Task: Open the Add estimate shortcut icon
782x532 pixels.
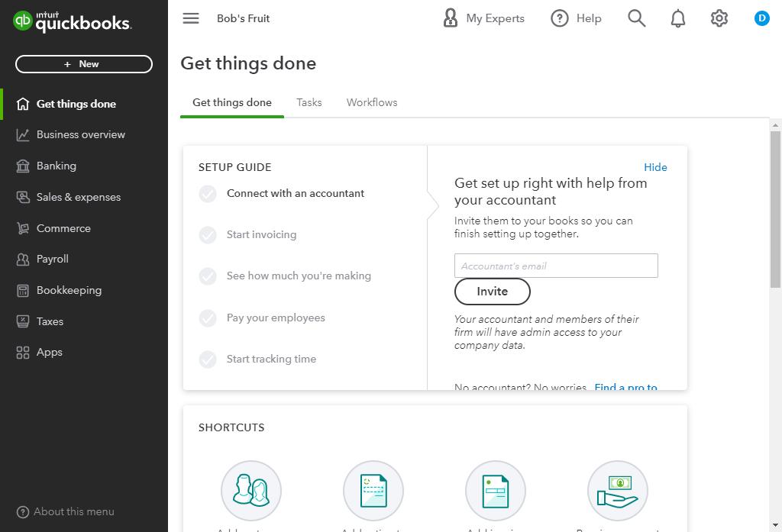Action: click(373, 491)
